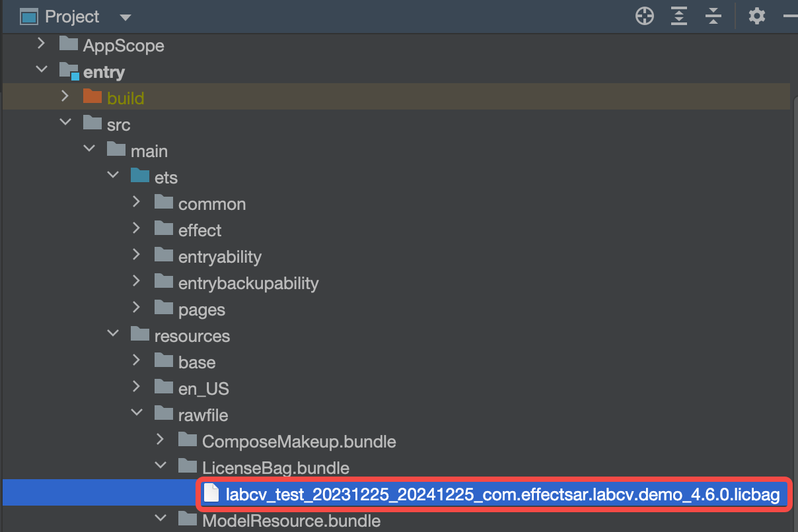The image size is (798, 532).
Task: Select the entry module folder icon
Action: pyautogui.click(x=68, y=71)
